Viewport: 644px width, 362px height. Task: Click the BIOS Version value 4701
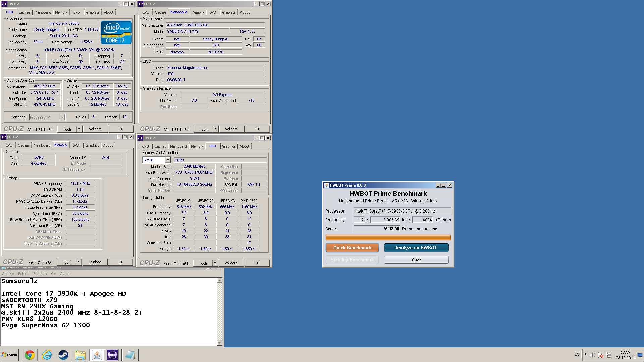point(215,74)
